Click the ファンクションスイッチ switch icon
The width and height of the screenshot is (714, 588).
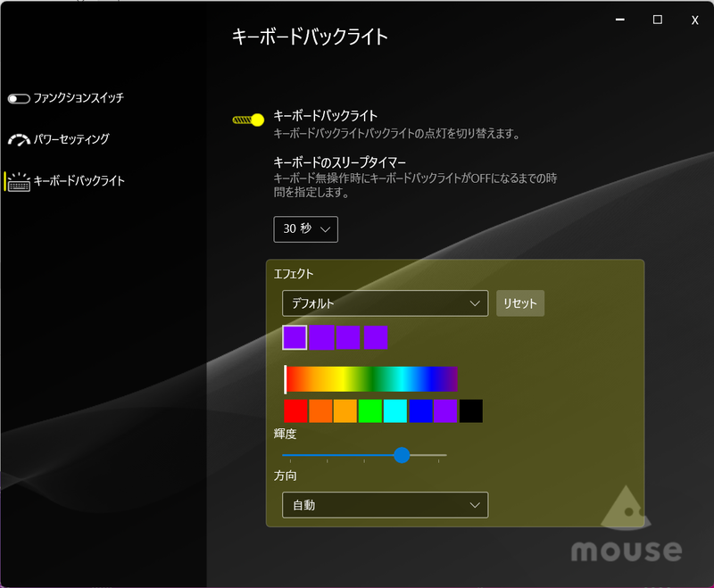coord(18,98)
